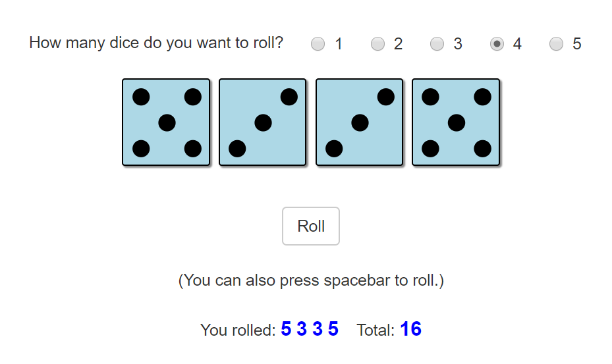Click the selected 4 dice radio button

[x=497, y=43]
